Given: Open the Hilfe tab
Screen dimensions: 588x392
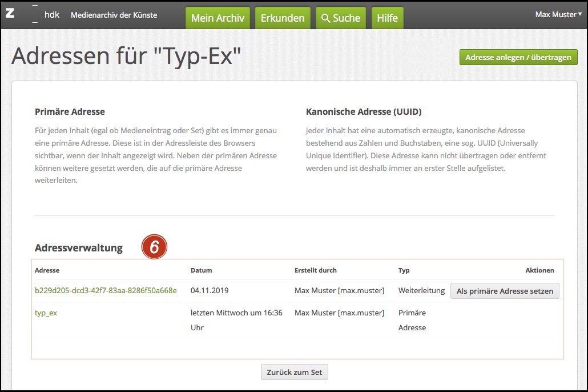Looking at the screenshot, I should (387, 18).
